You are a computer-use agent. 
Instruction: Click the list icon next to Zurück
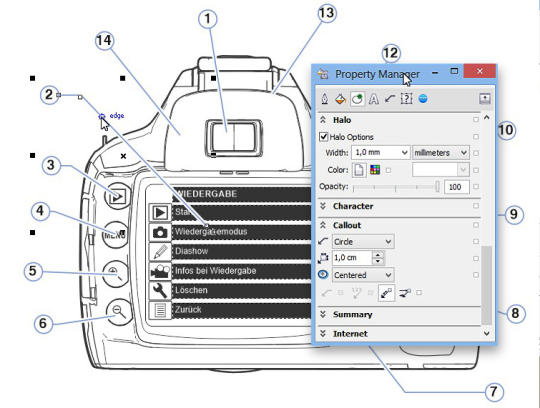click(160, 310)
